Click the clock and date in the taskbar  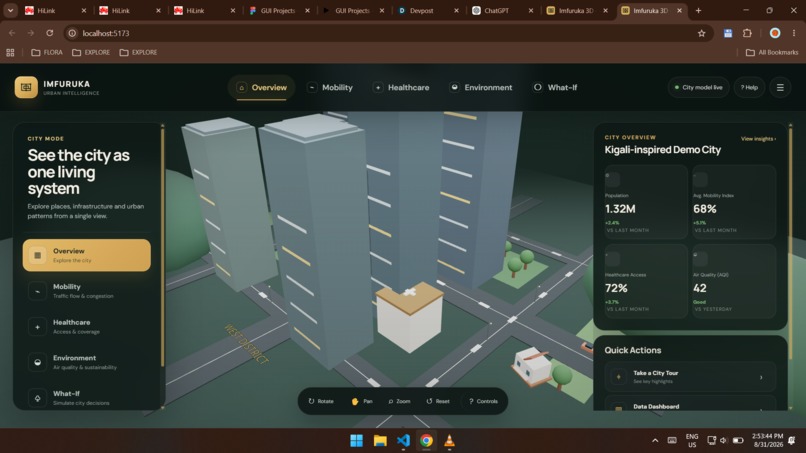[x=767, y=440]
